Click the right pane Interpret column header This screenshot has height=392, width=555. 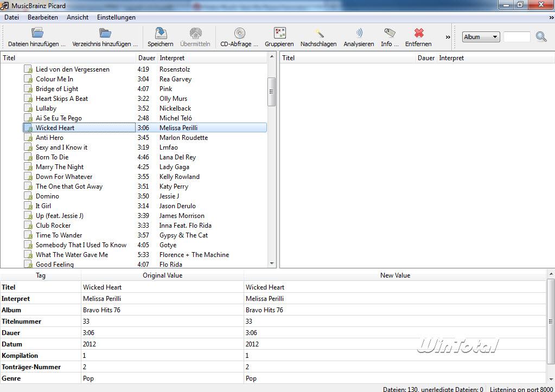tap(495, 57)
